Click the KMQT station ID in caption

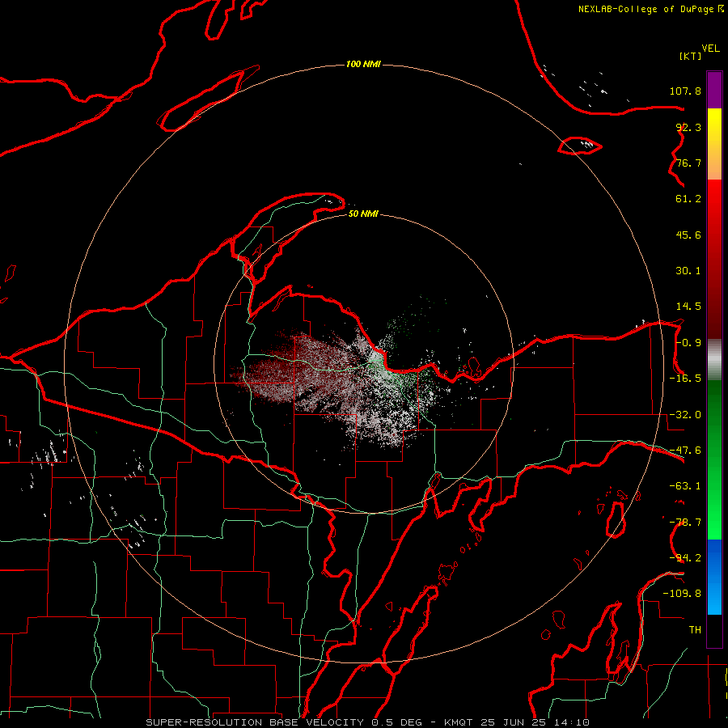(459, 722)
